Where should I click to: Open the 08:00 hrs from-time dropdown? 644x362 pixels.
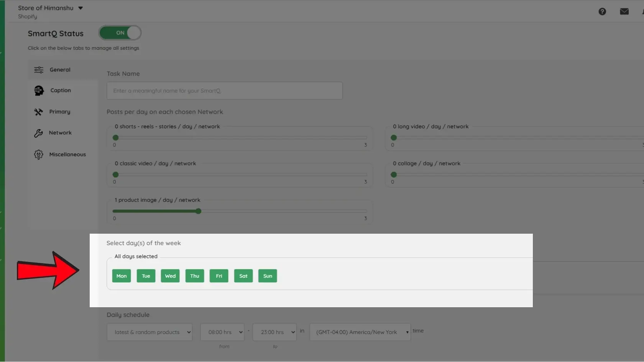(222, 332)
